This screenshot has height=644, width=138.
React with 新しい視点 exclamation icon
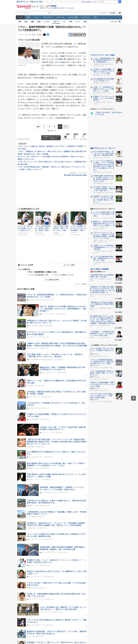click(83, 137)
